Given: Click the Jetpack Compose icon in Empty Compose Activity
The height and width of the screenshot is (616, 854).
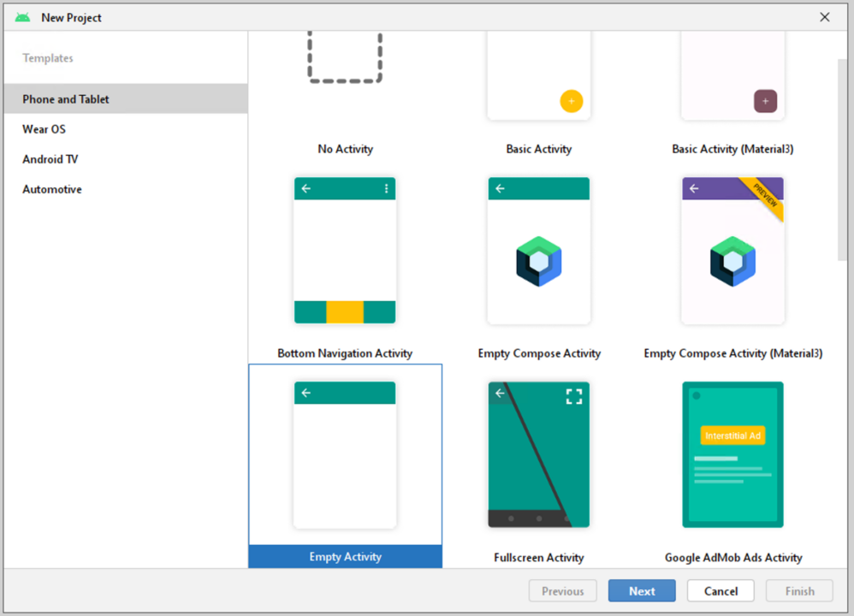Looking at the screenshot, I should (x=538, y=262).
